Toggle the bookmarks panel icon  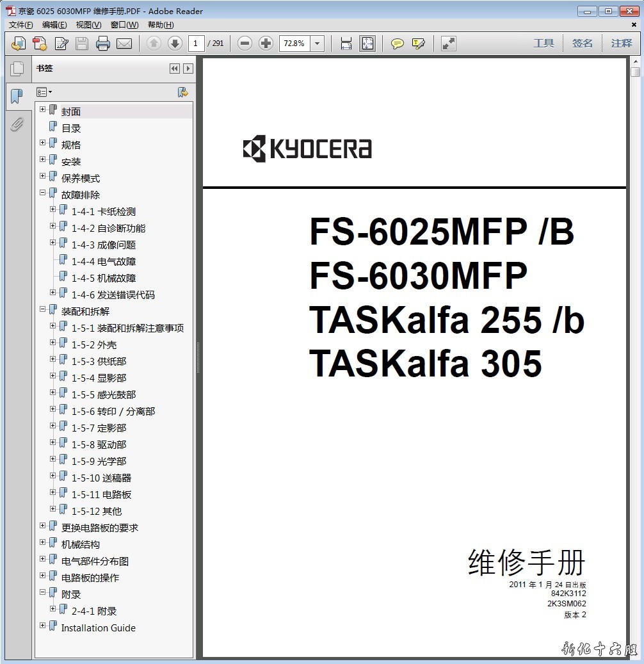click(x=17, y=97)
